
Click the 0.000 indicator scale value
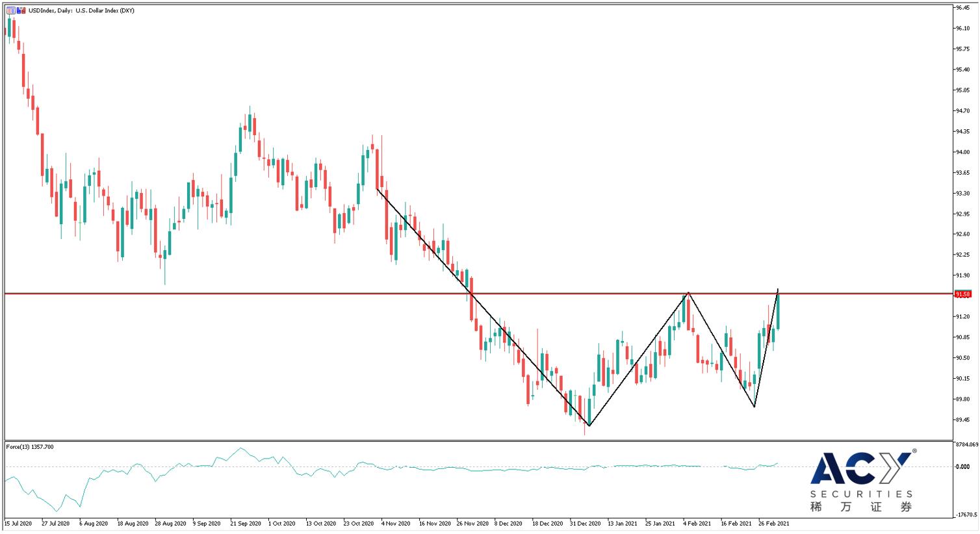963,466
